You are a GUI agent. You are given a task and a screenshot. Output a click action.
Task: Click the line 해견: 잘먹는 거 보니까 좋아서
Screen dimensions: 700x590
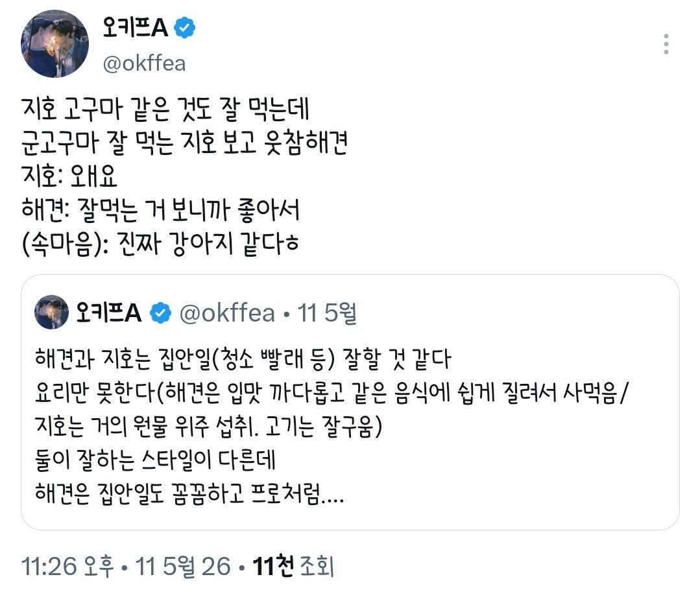coord(160,210)
